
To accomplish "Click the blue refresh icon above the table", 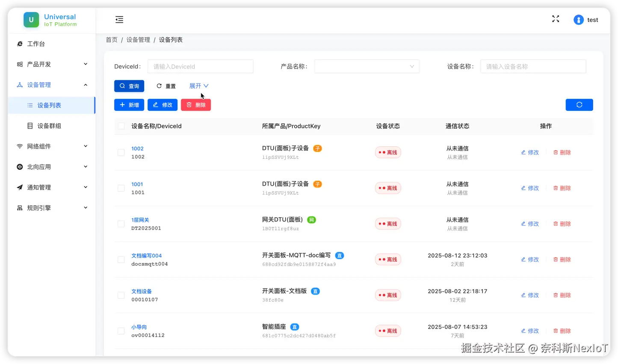I will (579, 104).
